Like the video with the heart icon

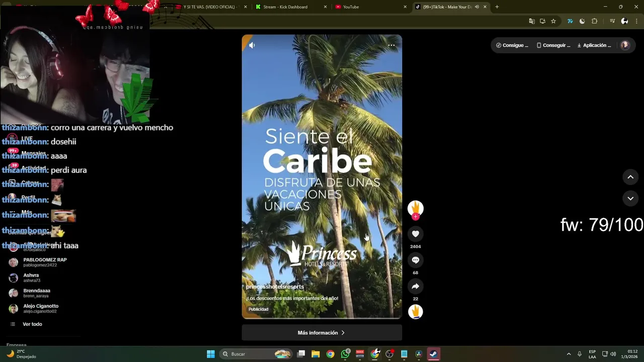416,234
